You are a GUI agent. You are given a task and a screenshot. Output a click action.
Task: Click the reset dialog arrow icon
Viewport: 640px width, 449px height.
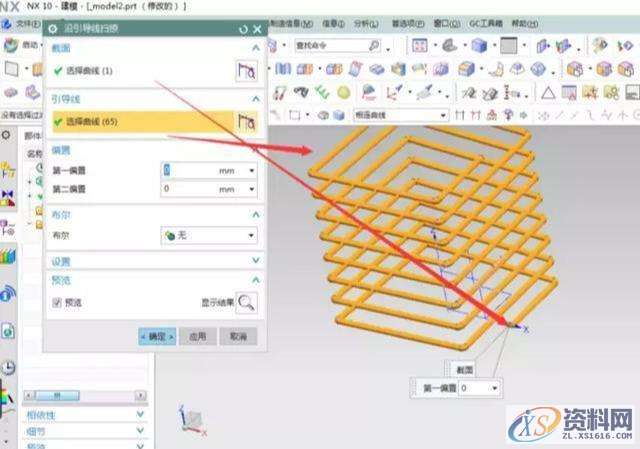243,29
